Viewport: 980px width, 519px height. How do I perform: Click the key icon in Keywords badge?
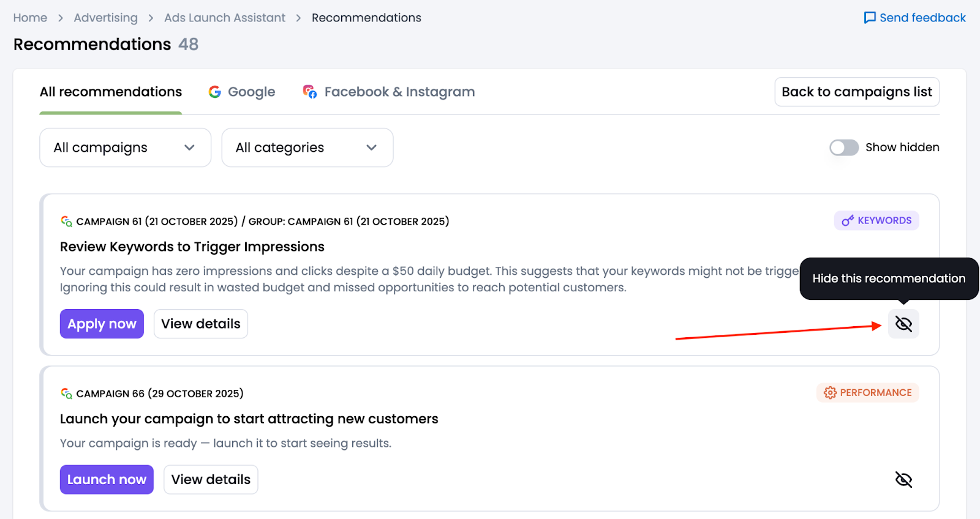[x=848, y=221]
